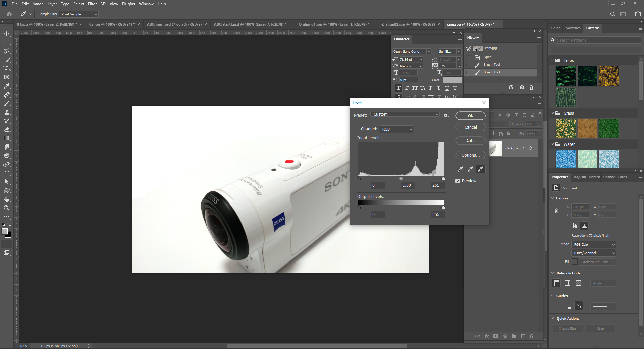Delete layer using Layers panel trash

[x=532, y=336]
